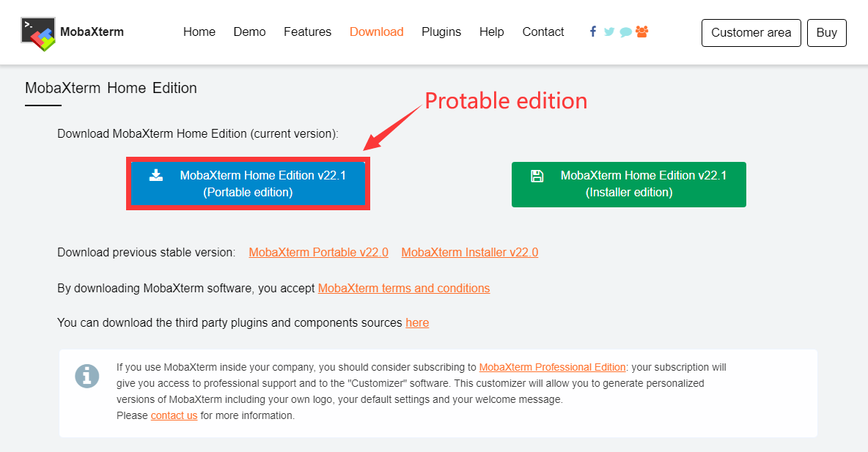The width and height of the screenshot is (868, 452).
Task: Open the Twitter bird icon
Action: click(608, 32)
